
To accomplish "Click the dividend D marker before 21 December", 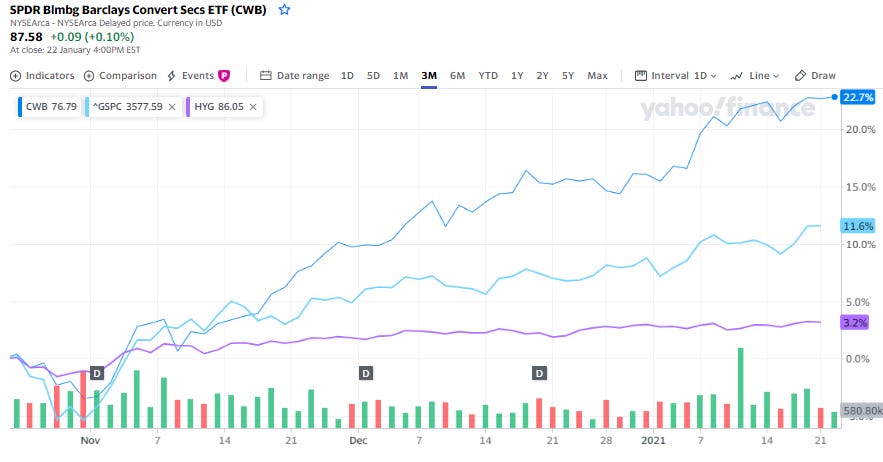I will pyautogui.click(x=539, y=373).
